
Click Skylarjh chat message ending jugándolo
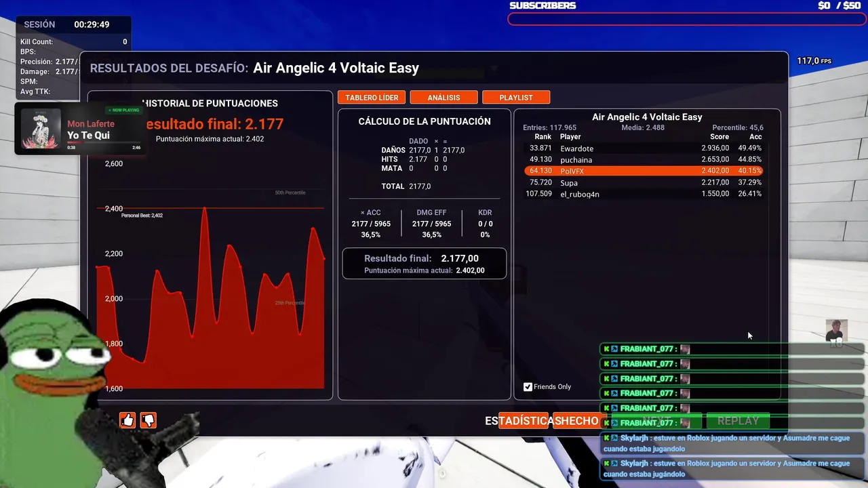click(732, 468)
